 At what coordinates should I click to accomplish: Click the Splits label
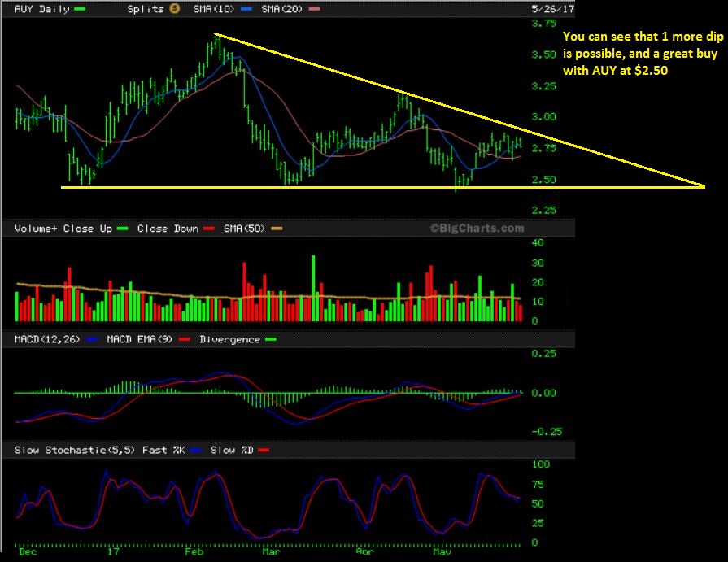click(146, 9)
